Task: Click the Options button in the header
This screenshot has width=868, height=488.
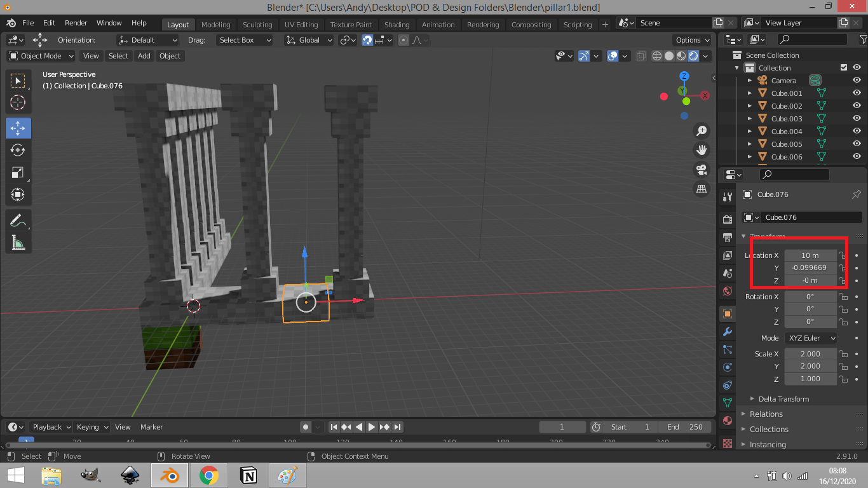Action: point(692,39)
